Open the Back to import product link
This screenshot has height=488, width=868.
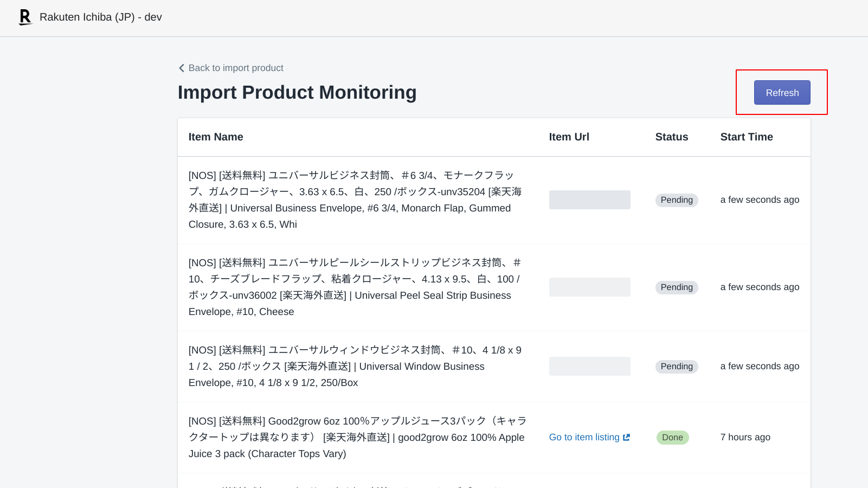pyautogui.click(x=235, y=68)
